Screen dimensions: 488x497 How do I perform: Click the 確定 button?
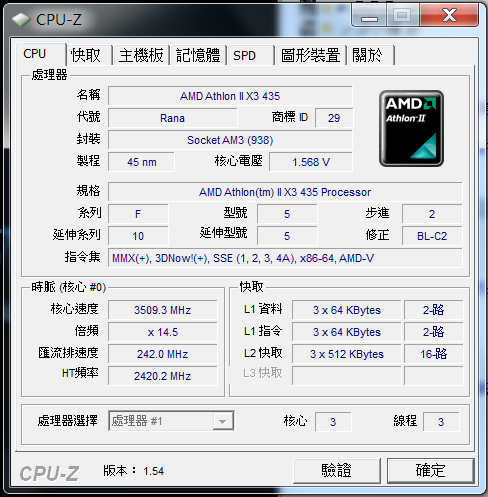click(x=431, y=471)
